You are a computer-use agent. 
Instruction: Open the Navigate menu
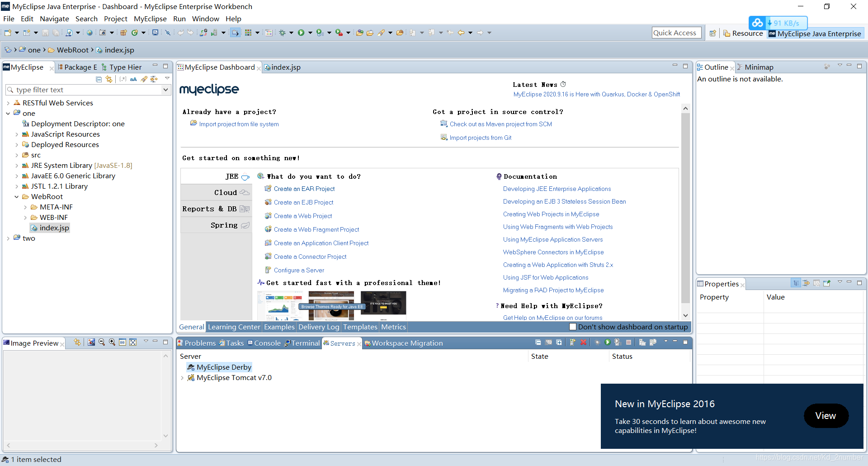tap(54, 19)
